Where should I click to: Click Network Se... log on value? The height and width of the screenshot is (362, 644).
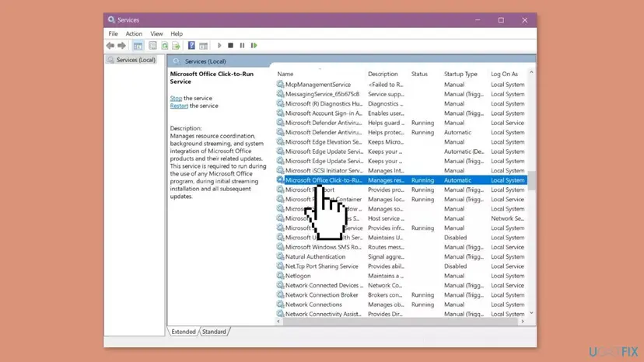(x=507, y=218)
